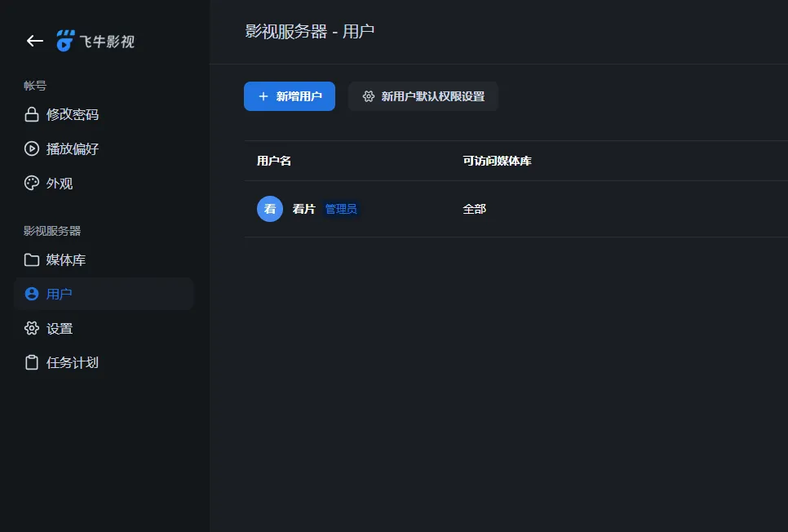
Task: Click the 媒体库 folder icon
Action: pyautogui.click(x=29, y=259)
